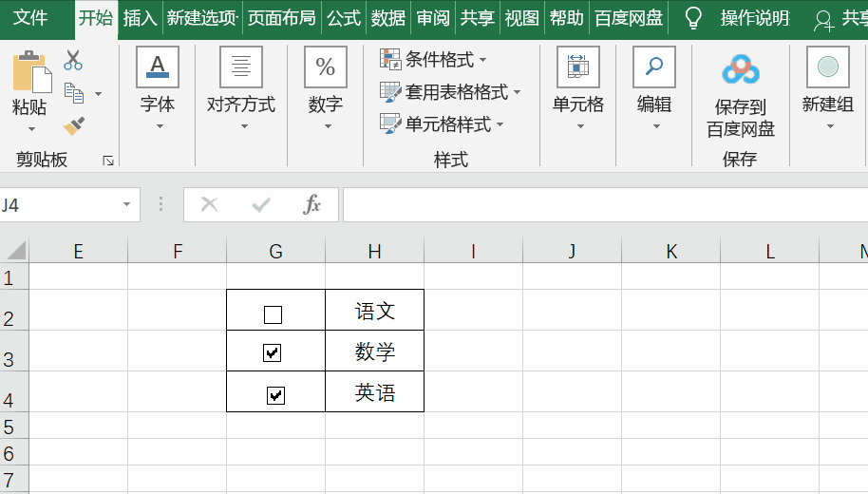The height and width of the screenshot is (494, 868).
Task: Click the Copy icon
Action: (74, 93)
